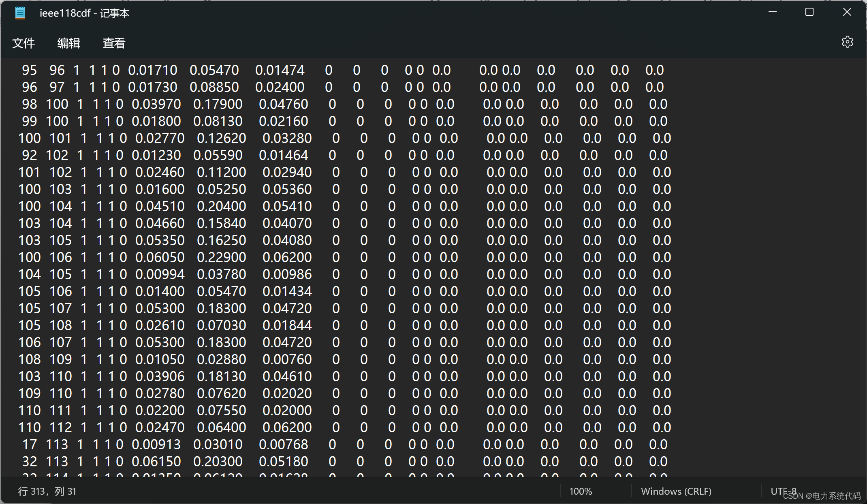Place cursor on value 0.22900
Screen dimensions: 867x504
click(x=221, y=257)
